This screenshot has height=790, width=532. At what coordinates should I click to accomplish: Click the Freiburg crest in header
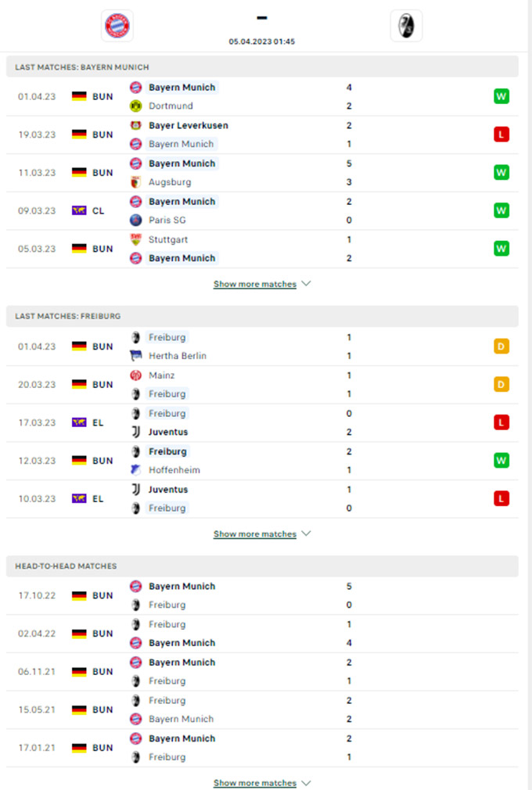point(406,26)
